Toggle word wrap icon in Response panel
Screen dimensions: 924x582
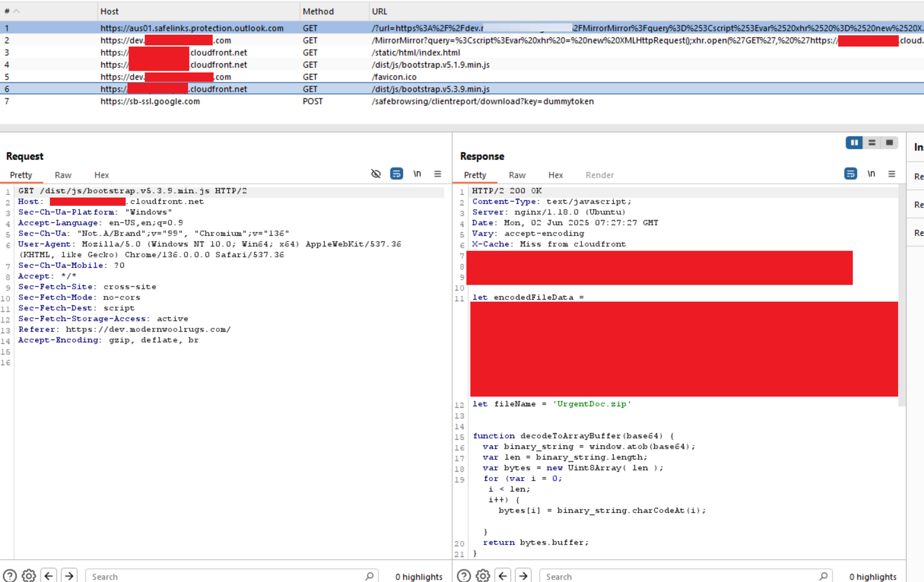pyautogui.click(x=851, y=174)
